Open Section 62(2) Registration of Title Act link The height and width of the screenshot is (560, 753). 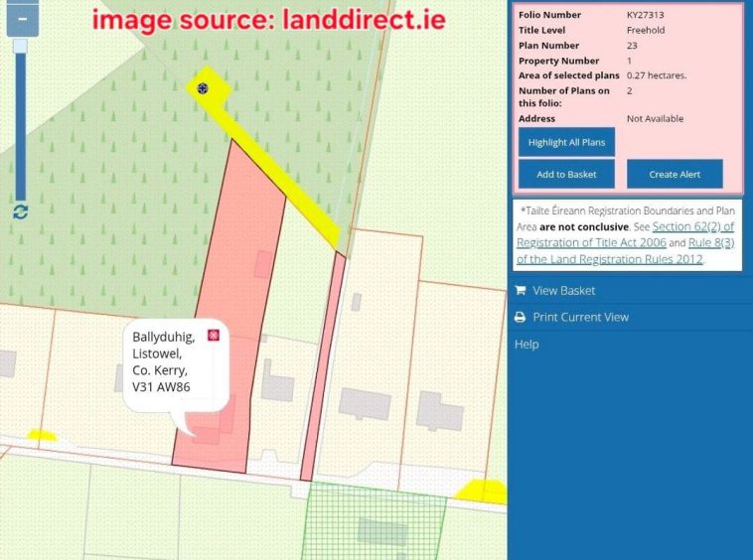click(692, 226)
